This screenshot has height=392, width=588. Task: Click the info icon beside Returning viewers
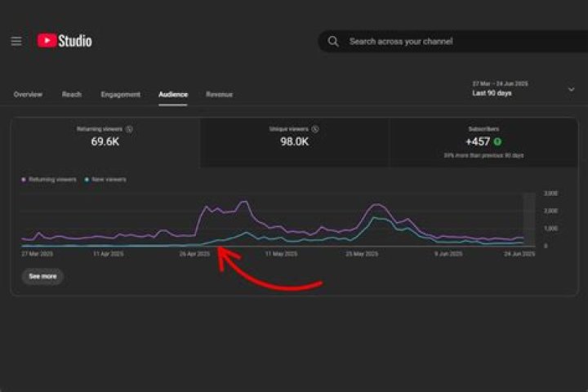129,129
